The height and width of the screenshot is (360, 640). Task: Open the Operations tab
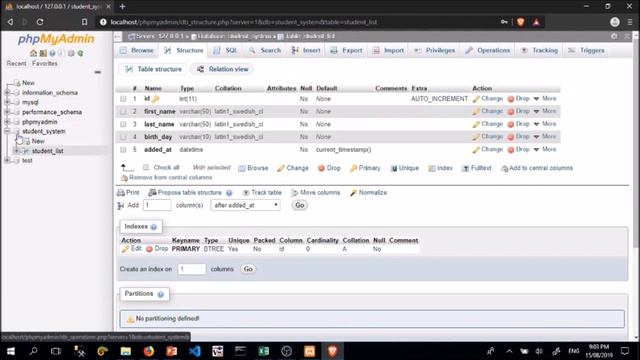(x=488, y=50)
